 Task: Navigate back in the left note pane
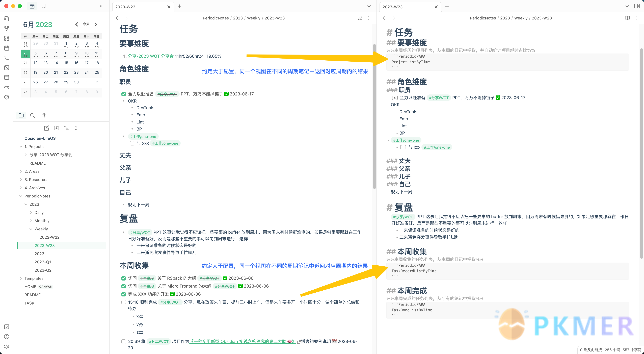(x=118, y=18)
